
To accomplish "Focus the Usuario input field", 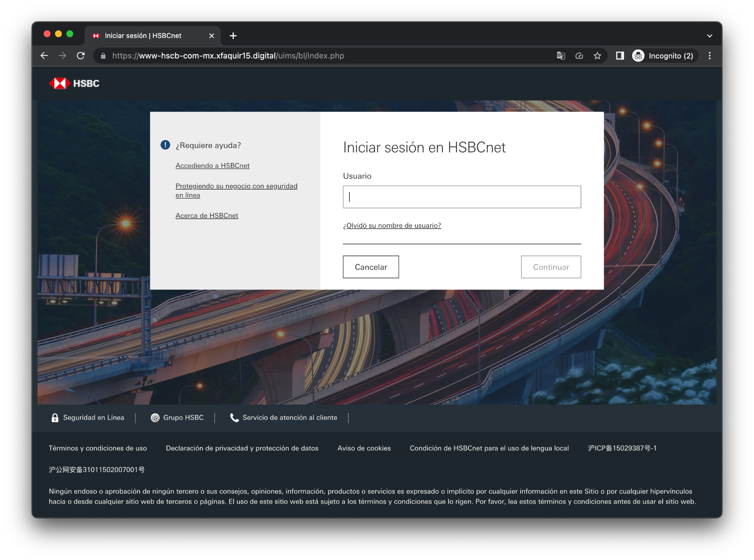I will pyautogui.click(x=462, y=197).
